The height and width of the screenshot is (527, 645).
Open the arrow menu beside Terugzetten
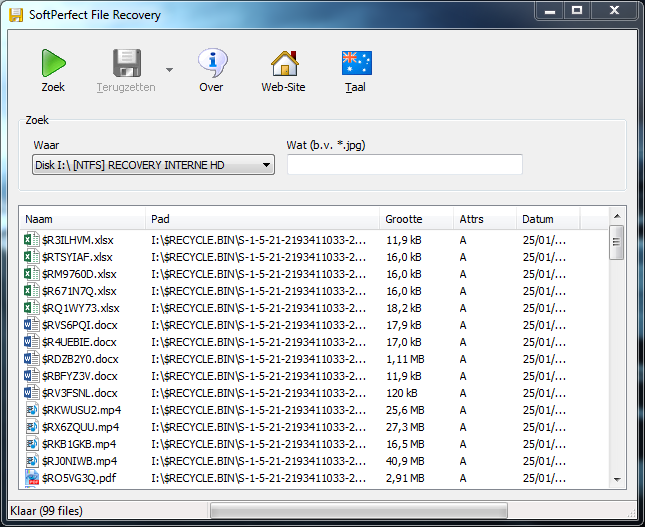coord(169,70)
